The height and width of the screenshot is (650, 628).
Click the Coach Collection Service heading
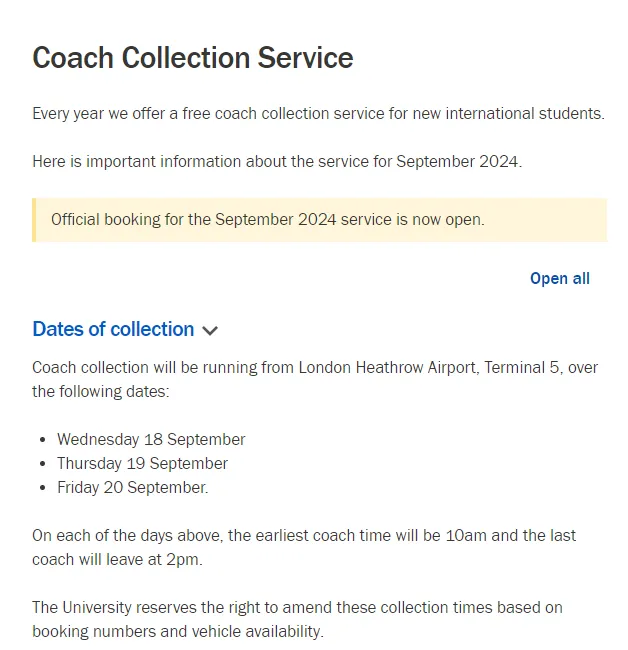click(193, 58)
